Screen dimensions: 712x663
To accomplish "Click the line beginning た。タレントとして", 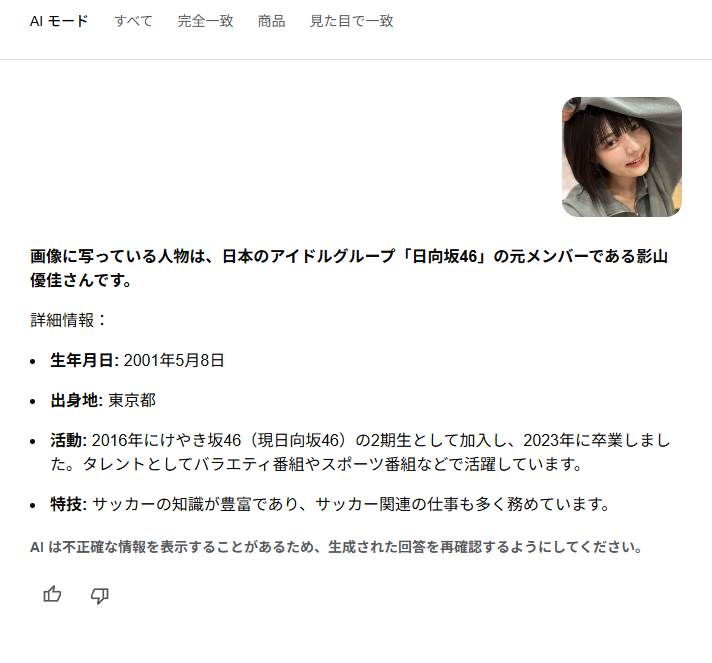I will tap(316, 464).
